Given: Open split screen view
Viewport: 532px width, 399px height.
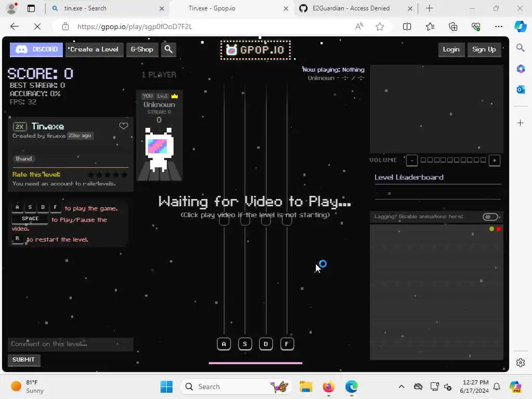Looking at the screenshot, I should pyautogui.click(x=407, y=26).
